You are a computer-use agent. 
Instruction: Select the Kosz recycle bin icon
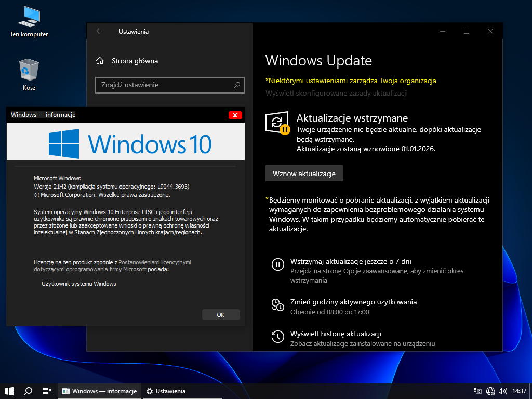(x=29, y=70)
